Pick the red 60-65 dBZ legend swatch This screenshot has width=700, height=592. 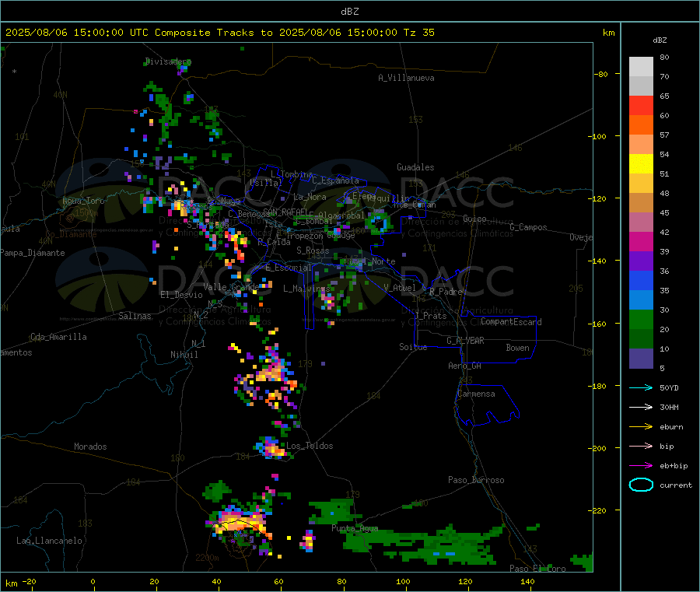click(641, 105)
